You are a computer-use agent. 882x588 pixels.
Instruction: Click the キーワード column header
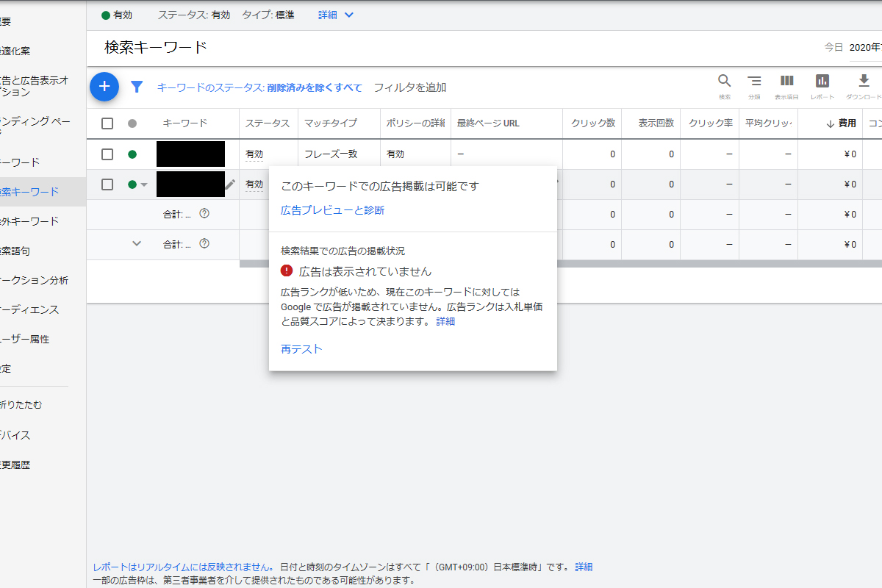(x=185, y=123)
